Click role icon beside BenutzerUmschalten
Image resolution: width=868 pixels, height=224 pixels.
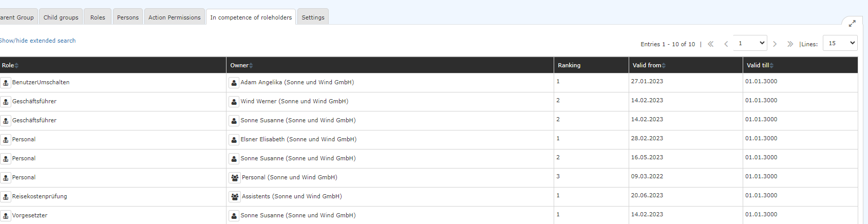(x=6, y=83)
